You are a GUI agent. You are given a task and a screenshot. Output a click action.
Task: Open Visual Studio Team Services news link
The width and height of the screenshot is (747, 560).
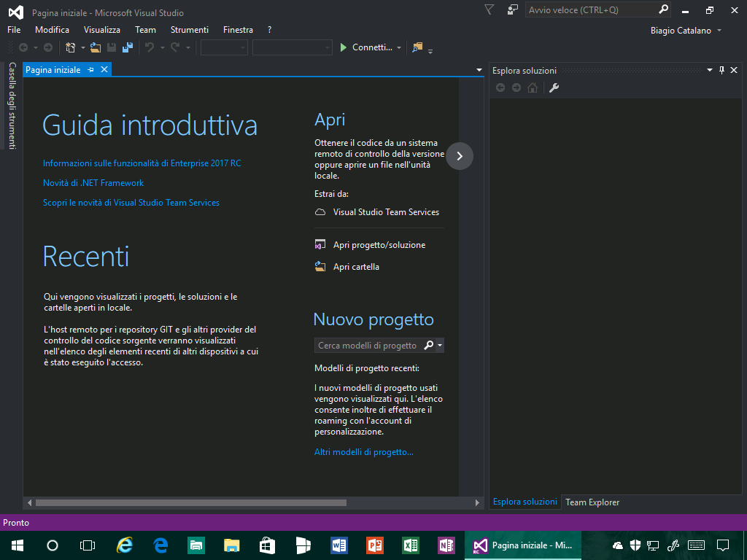point(131,203)
